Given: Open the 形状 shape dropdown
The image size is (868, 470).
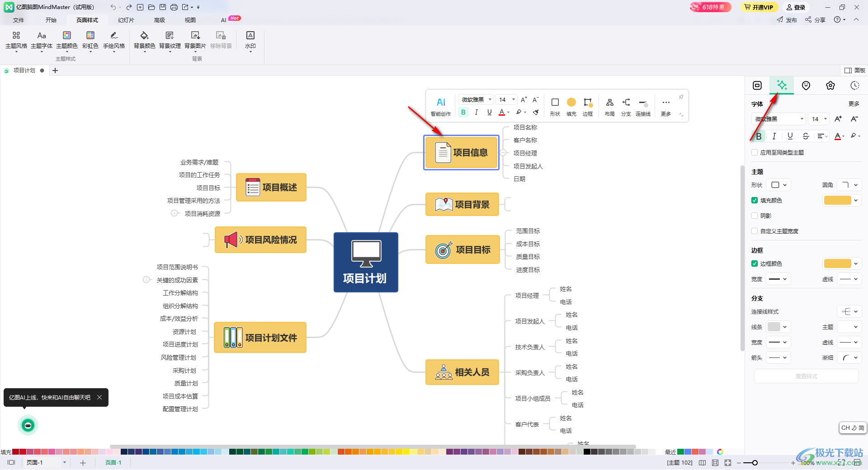Looking at the screenshot, I should [x=778, y=185].
